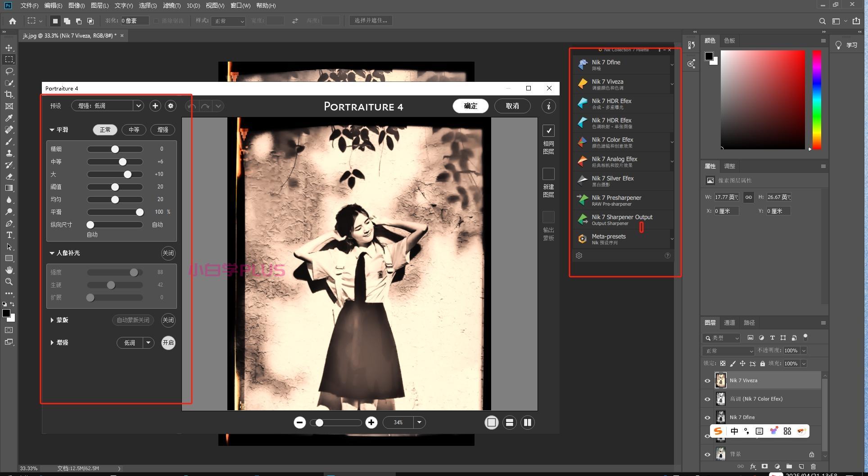Screen dimensions: 868x476
Task: Open Portraiture info button
Action: [548, 106]
